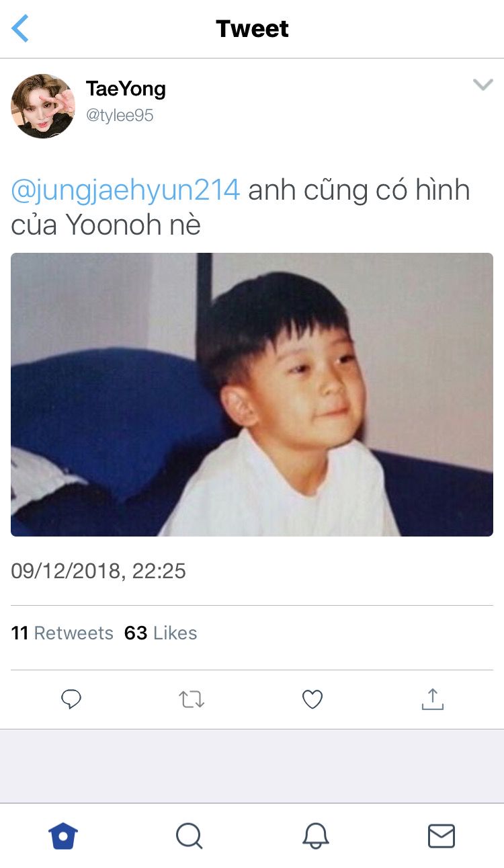This screenshot has width=504, height=868.
Task: Tap the TaeYong display name
Action: coord(126,89)
